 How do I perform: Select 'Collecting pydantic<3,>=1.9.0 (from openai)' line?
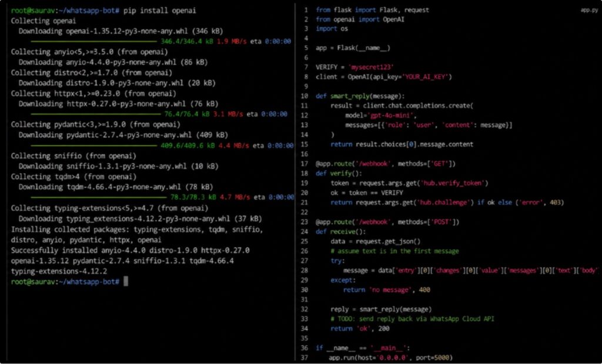[x=96, y=124]
